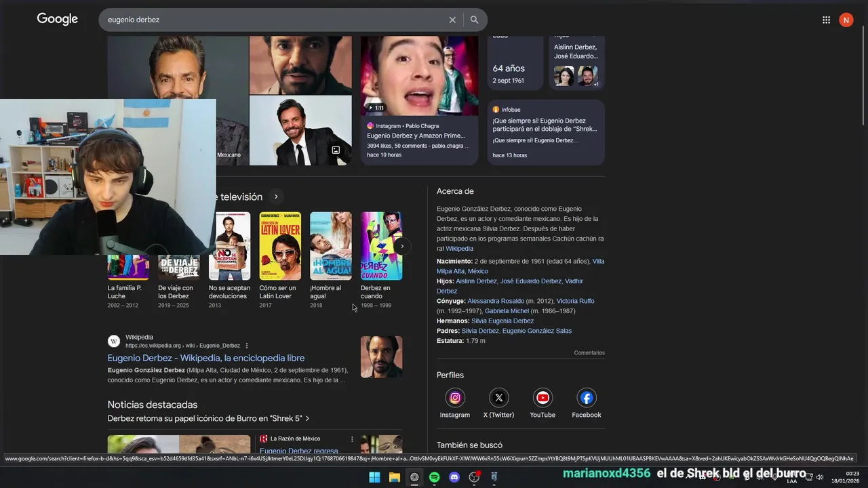Open La Razón de México card options (three dots)
This screenshot has height=488, width=868.
click(x=352, y=439)
